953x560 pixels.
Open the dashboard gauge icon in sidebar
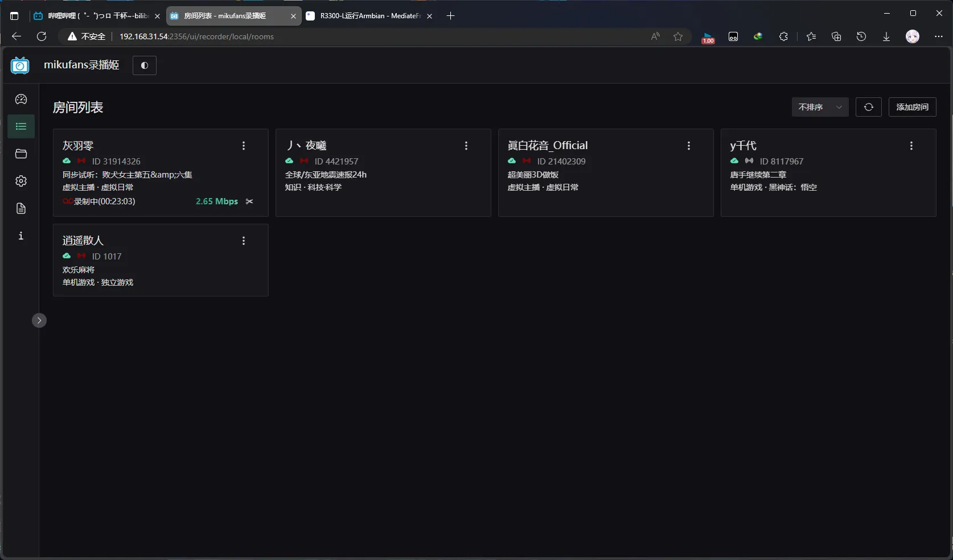click(x=21, y=99)
